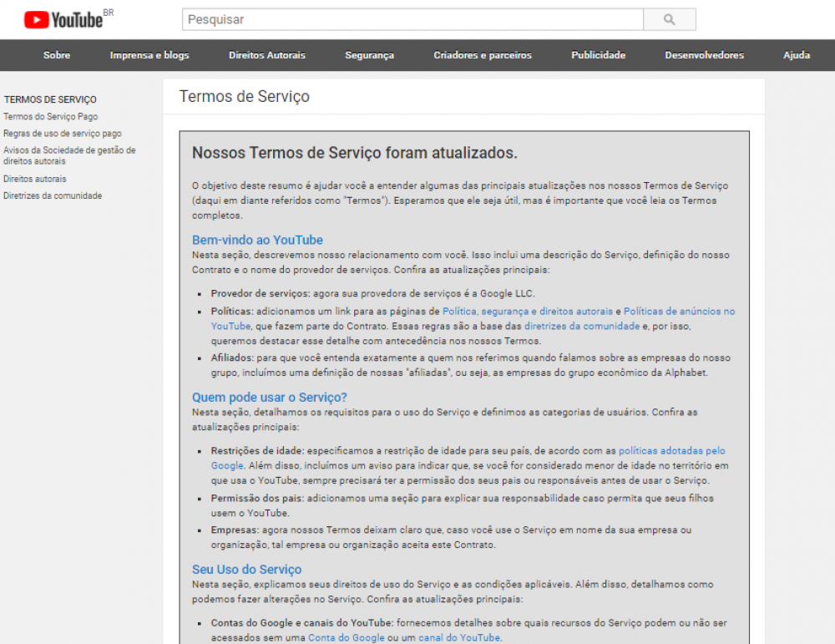Select the Segurança menu entry
Image resolution: width=835 pixels, height=644 pixels.
tap(369, 55)
